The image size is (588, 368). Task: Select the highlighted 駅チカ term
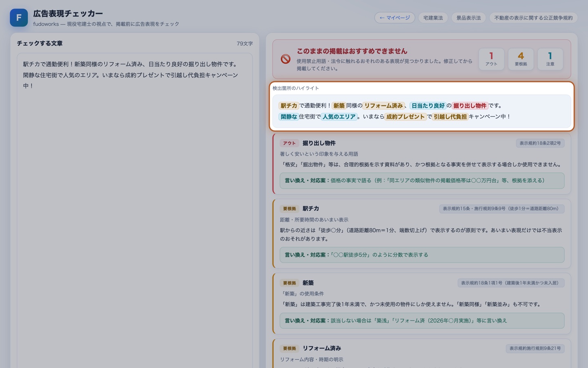(x=289, y=105)
